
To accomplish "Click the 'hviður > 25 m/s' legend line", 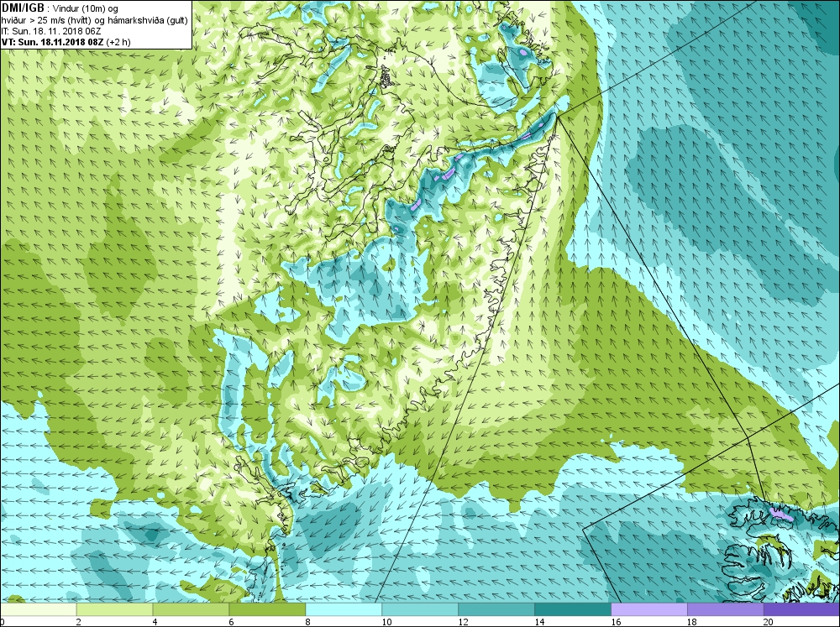I will [94, 20].
